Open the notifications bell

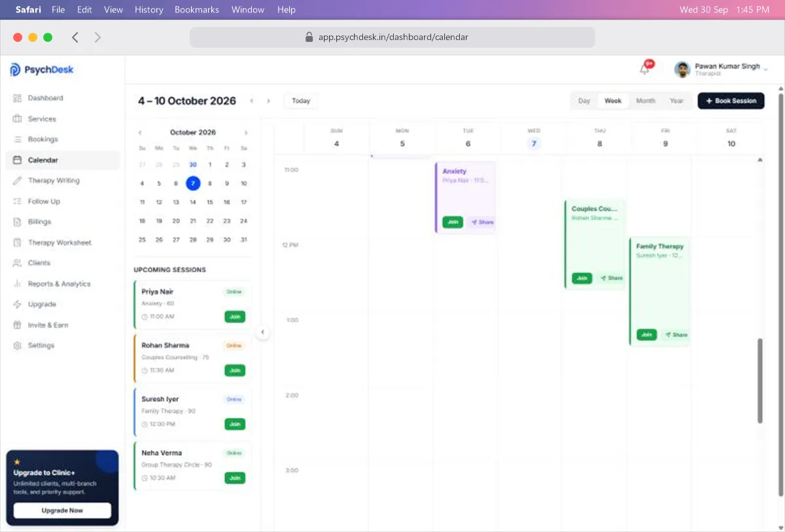pos(645,69)
